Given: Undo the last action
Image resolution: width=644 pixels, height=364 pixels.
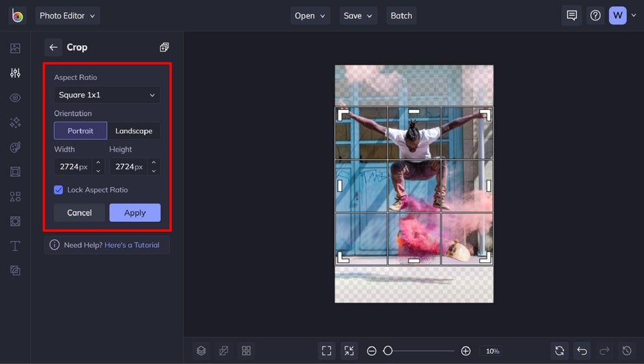Looking at the screenshot, I should [x=582, y=350].
